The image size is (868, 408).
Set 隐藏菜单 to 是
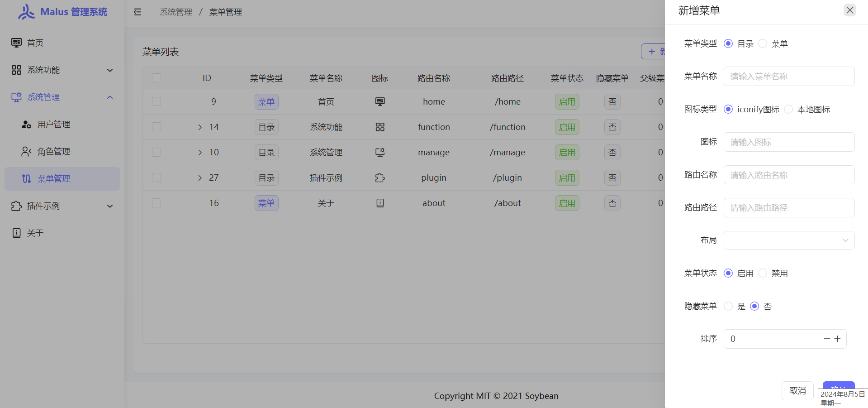point(728,306)
